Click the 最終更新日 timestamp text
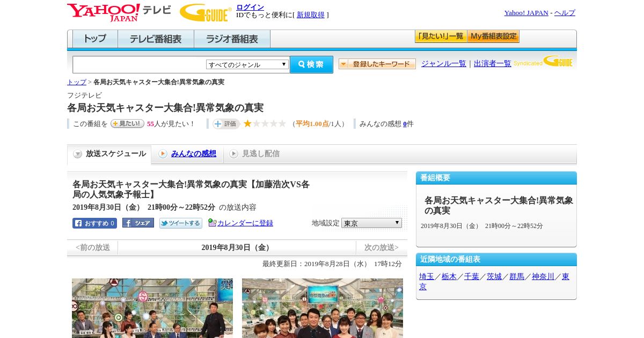The image size is (644, 338). [332, 264]
